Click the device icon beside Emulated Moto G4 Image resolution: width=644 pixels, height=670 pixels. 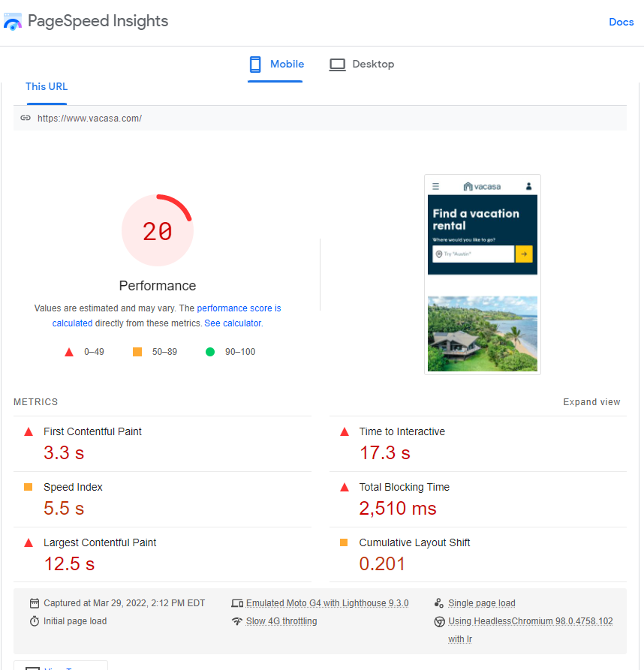click(x=237, y=603)
